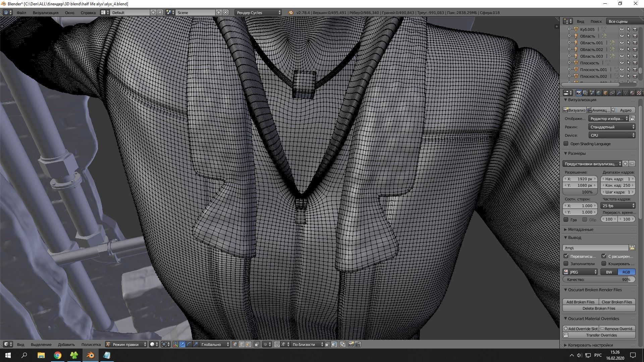The width and height of the screenshot is (644, 362).
Task: Open the Texture properties tab (checker icon)
Action: 639,93
